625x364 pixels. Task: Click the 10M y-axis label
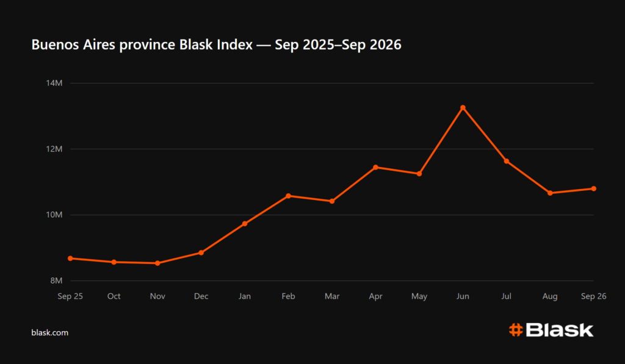[x=54, y=215]
